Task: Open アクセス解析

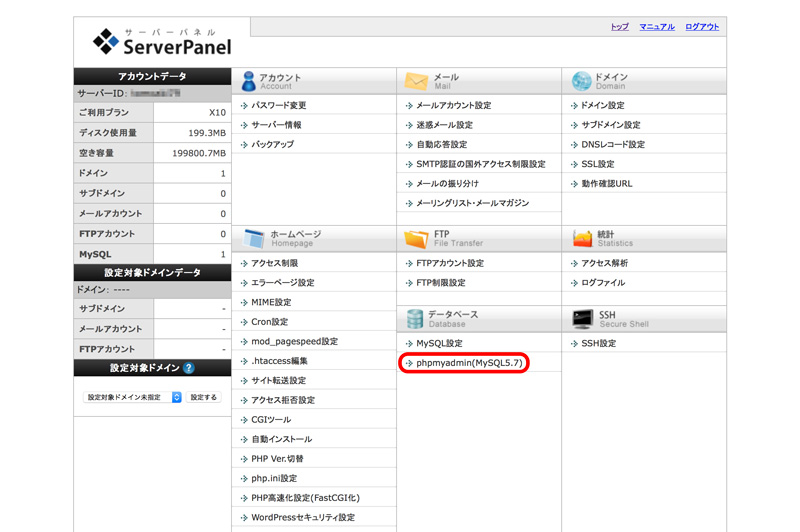Action: coord(604,263)
